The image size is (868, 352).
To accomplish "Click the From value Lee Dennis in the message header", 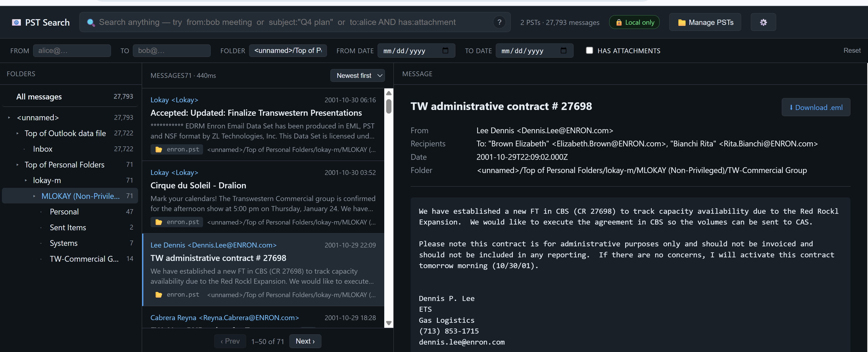I will coord(545,130).
